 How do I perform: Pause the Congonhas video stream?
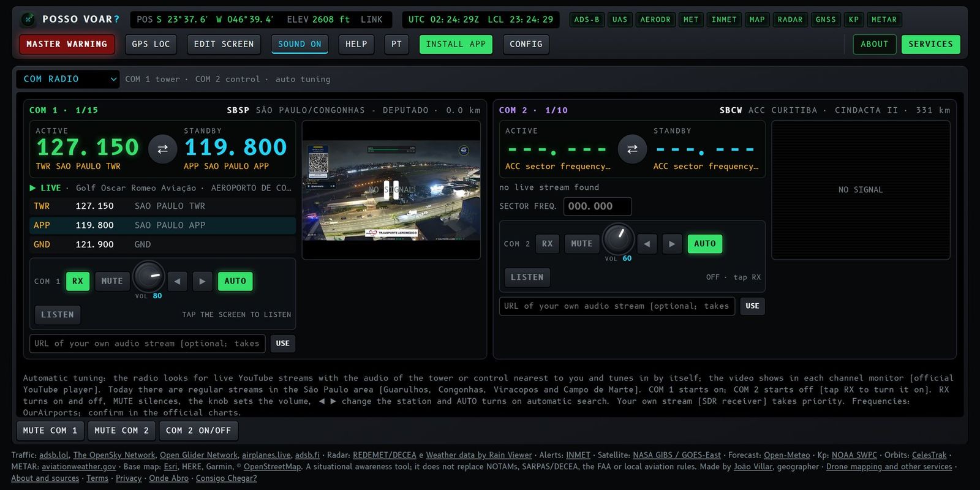tap(391, 189)
